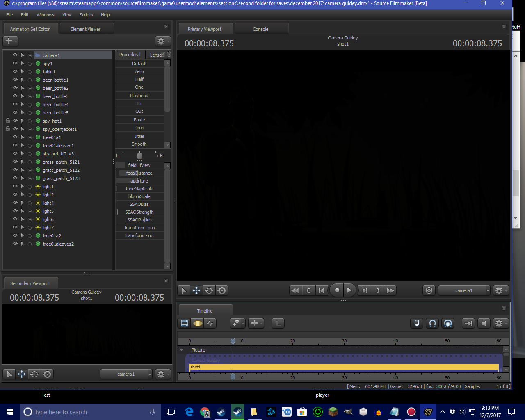The height and width of the screenshot is (420, 525).
Task: Click the Timeline up-arrow button
Action: [278, 323]
